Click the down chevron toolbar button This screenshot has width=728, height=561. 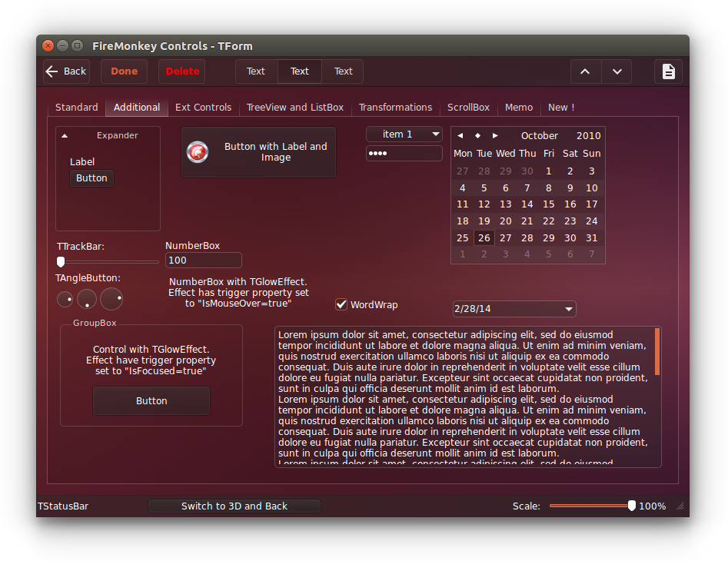pos(617,71)
